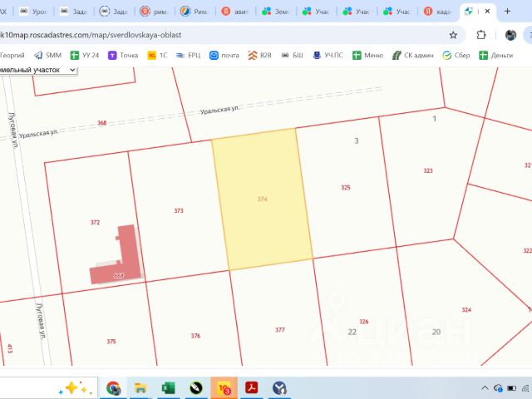
Task: Close the active cadastre map tab
Action: coord(488,11)
